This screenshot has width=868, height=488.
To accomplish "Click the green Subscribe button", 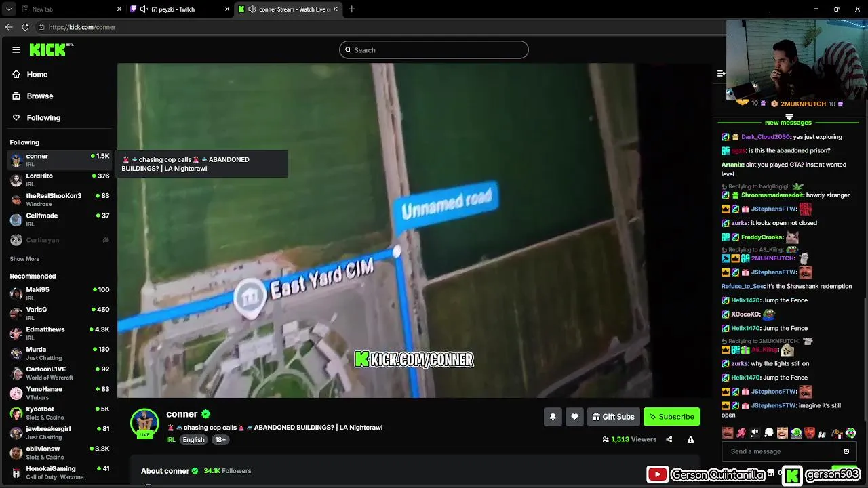I will coord(671,417).
